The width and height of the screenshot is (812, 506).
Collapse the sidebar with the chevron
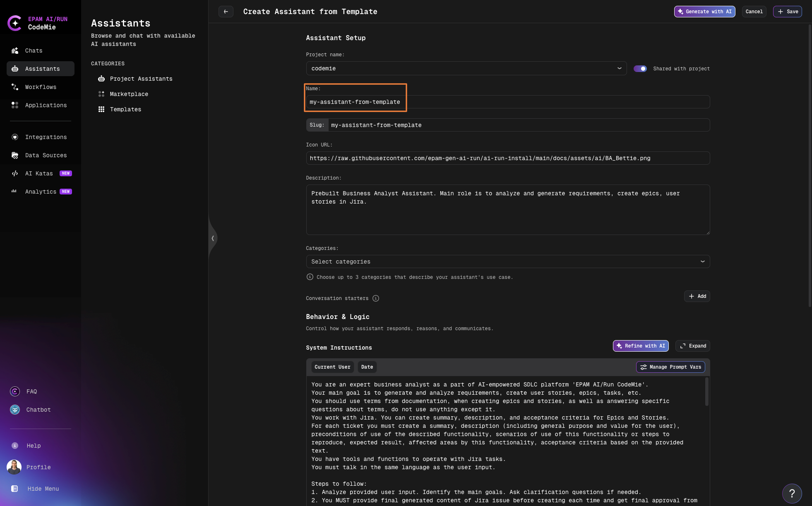[x=213, y=238]
